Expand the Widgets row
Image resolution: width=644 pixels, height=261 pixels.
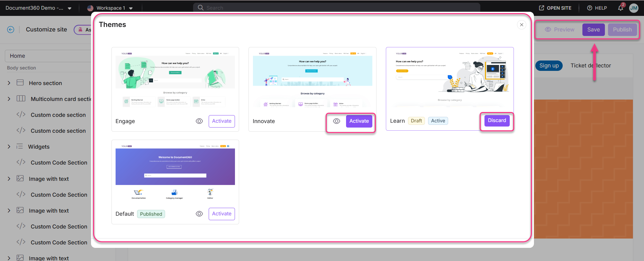[9, 147]
